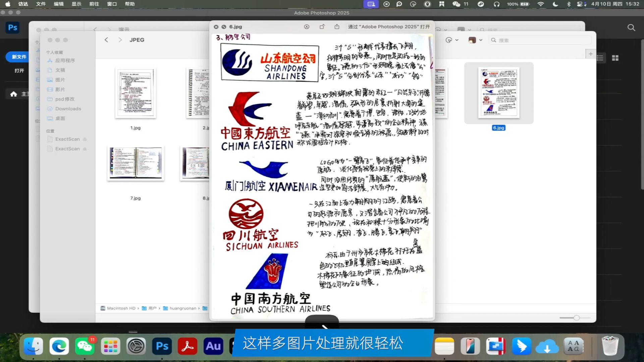
Task: Click the screen sharing menu bar icon
Action: (x=371, y=4)
